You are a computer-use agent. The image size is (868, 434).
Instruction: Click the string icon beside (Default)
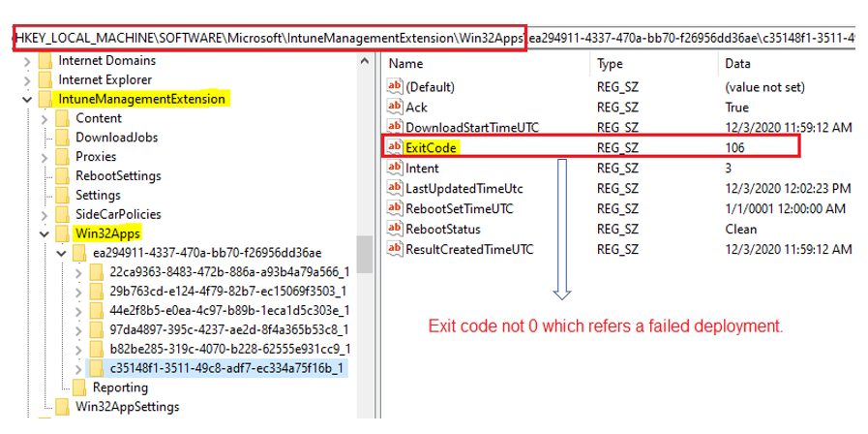point(394,86)
